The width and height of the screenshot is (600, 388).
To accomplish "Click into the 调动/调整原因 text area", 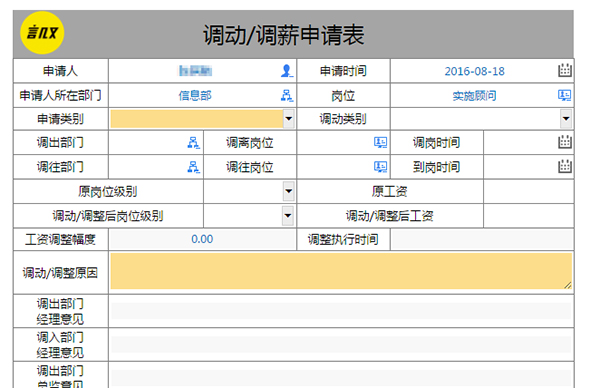I will [341, 271].
